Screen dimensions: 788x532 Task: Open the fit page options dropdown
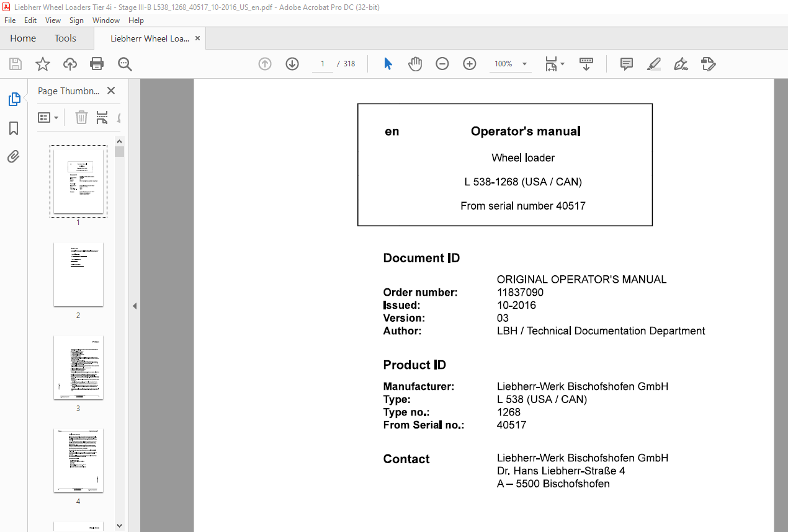point(555,64)
